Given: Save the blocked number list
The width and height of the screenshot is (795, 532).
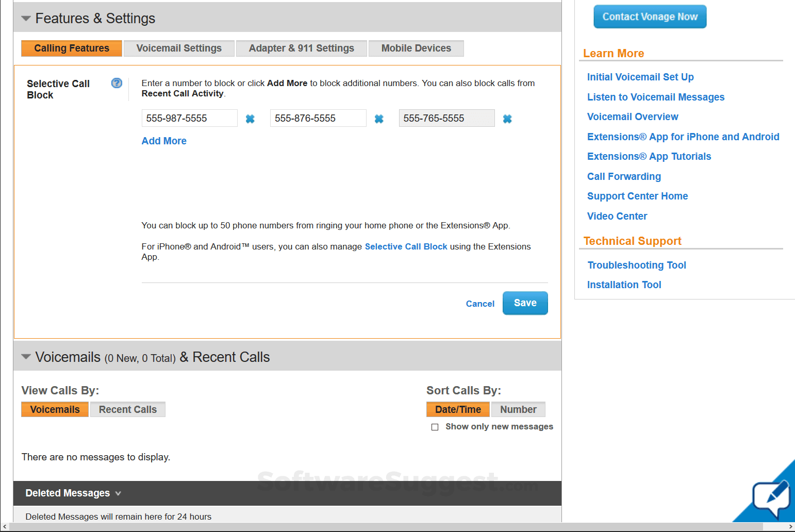Looking at the screenshot, I should pos(525,303).
